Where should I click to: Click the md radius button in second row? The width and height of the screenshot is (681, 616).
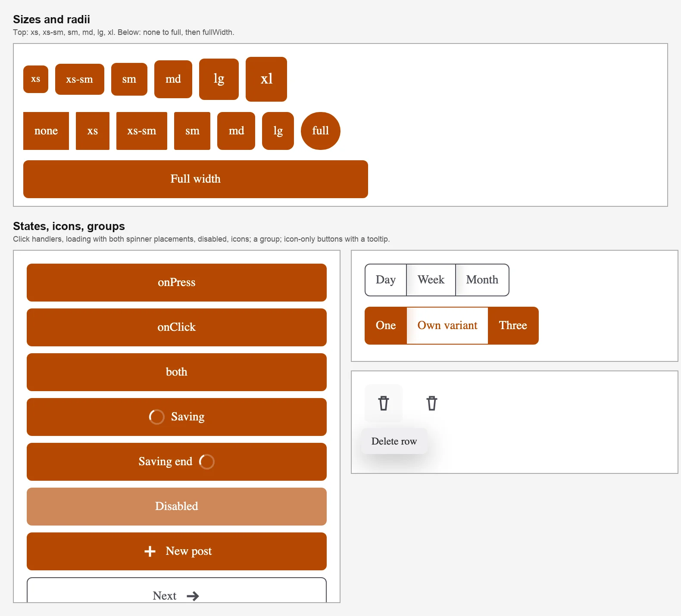point(236,131)
